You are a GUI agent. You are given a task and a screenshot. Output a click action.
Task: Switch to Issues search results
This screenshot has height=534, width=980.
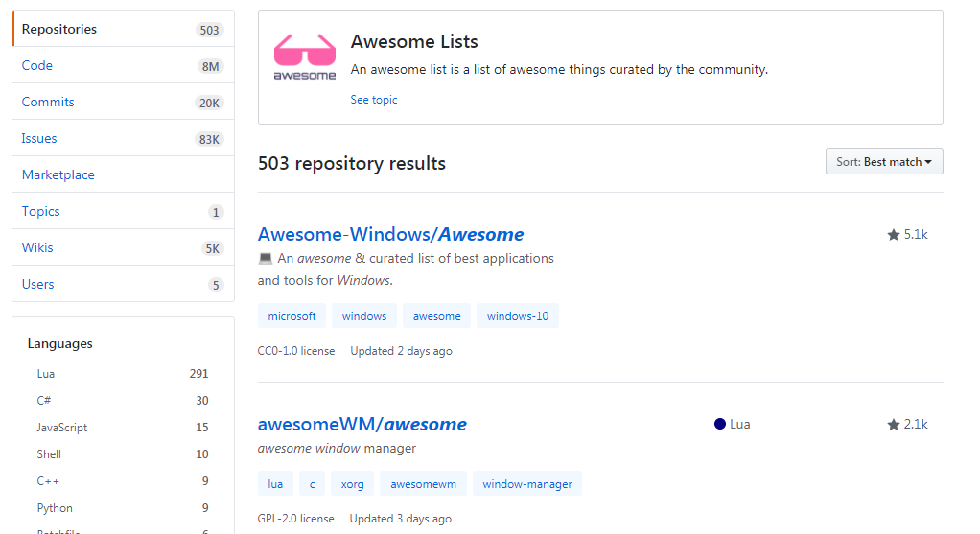(x=123, y=138)
